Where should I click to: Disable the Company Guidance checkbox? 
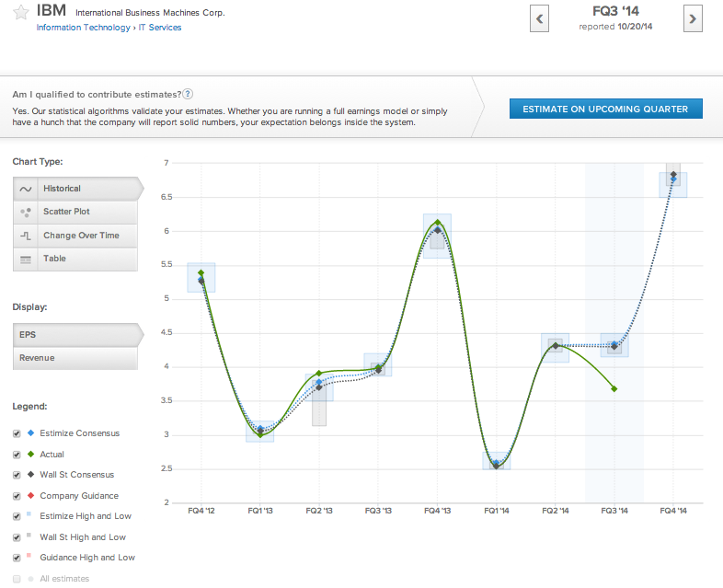(17, 496)
